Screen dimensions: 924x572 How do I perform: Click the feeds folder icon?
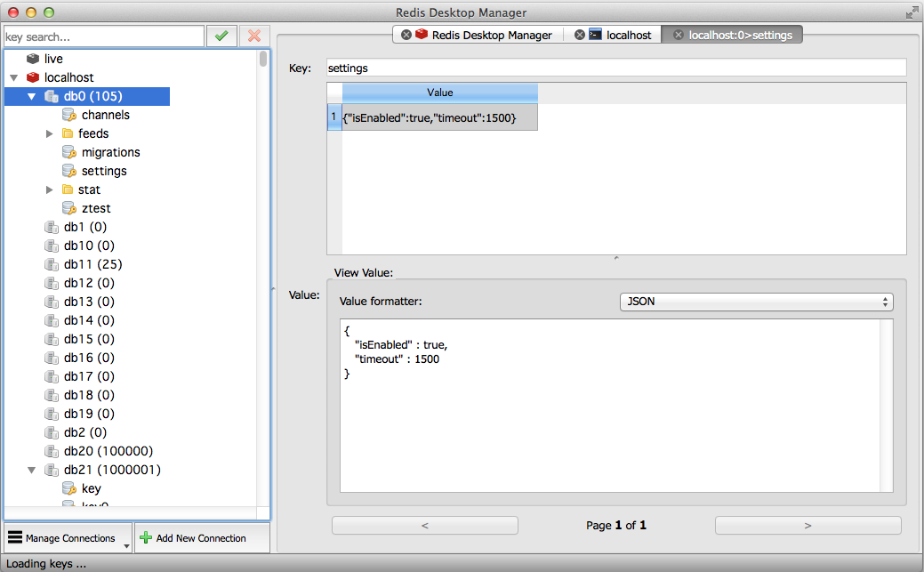pyautogui.click(x=68, y=133)
